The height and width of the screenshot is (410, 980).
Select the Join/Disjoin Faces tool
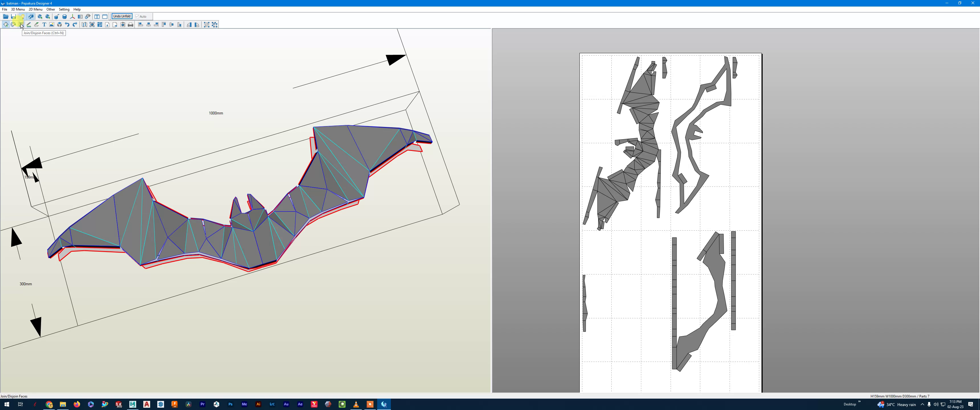pyautogui.click(x=21, y=25)
